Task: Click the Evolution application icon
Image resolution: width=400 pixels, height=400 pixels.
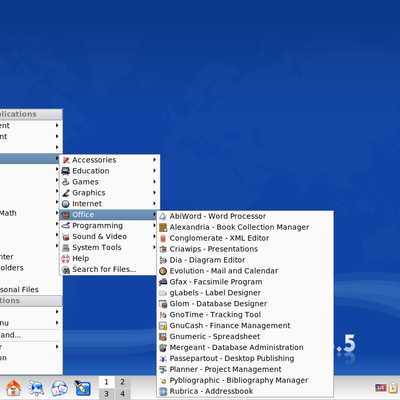Action: pyautogui.click(x=163, y=271)
